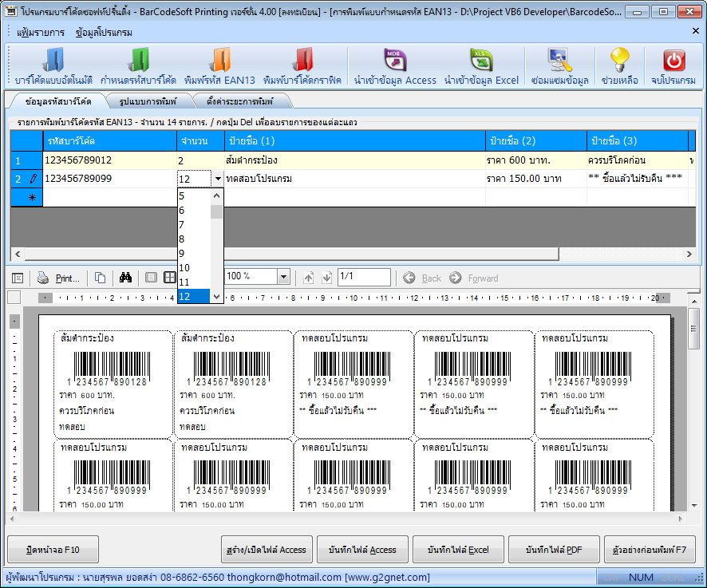Click ส้มตำกระป๋อง cell in grid row 1

tap(355, 160)
